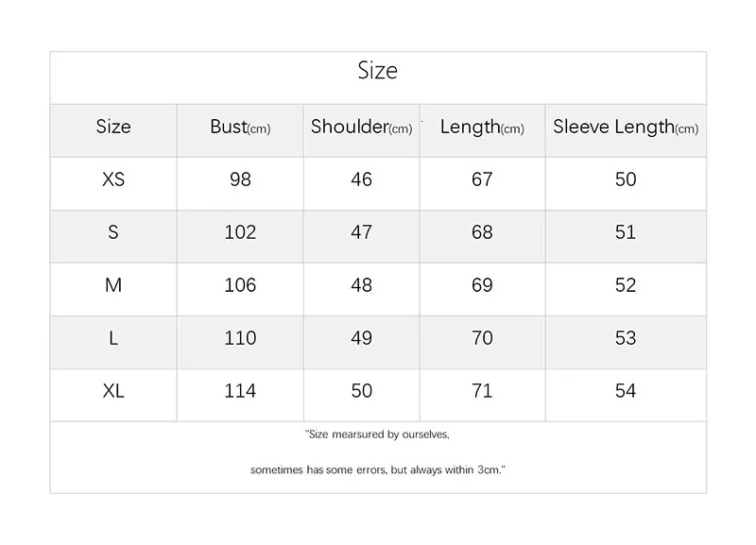Select the XL size row label

click(113, 391)
